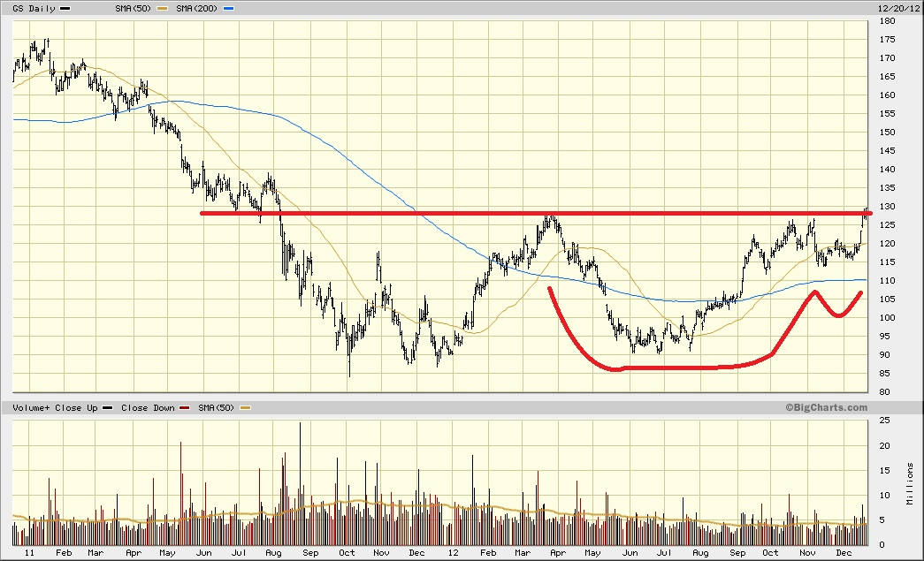
Task: Click the 100 price axis label
Action: pyautogui.click(x=887, y=317)
